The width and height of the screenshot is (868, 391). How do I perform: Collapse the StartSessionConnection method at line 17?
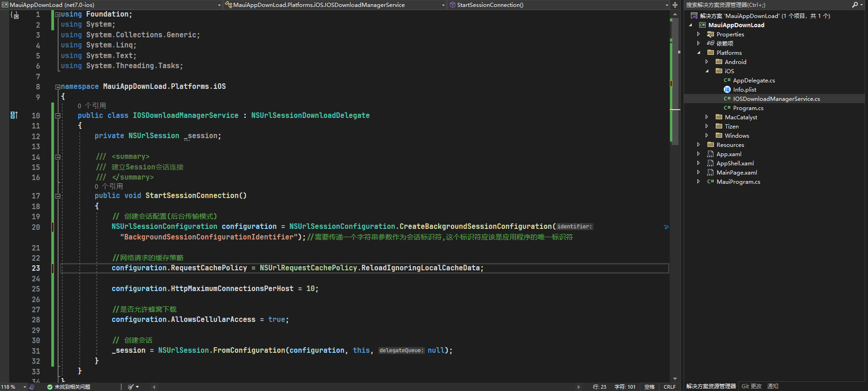(57, 196)
